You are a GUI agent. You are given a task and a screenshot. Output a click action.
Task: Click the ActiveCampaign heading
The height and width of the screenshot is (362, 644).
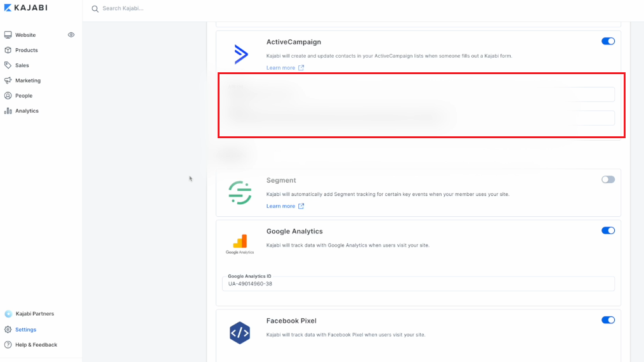pyautogui.click(x=294, y=42)
